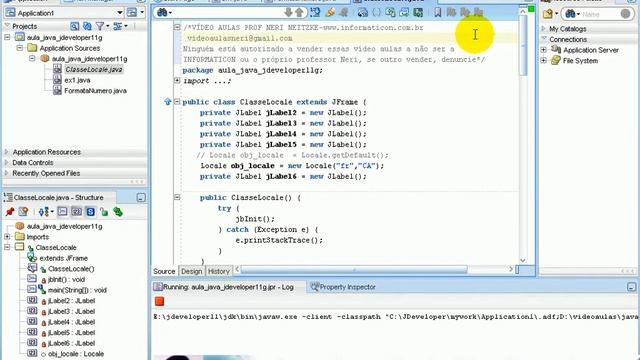The image size is (640, 360).
Task: Toggle the show fields filter in the Structure toolbar
Action: pos(76,211)
